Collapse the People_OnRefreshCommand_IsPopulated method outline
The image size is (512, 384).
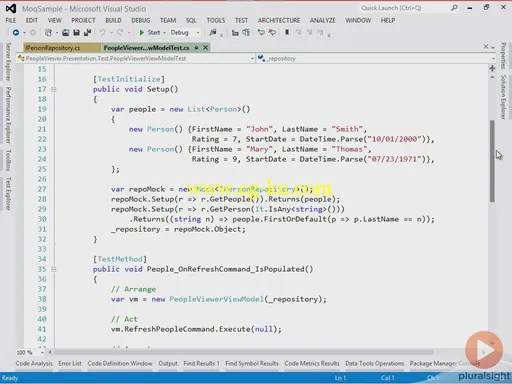click(x=53, y=269)
